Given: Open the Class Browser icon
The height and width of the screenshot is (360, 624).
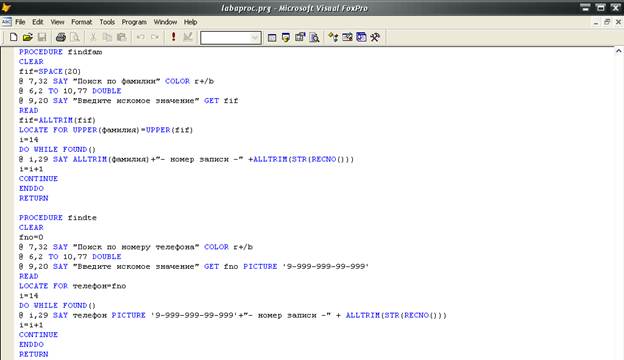Looking at the screenshot, I should tap(333, 37).
